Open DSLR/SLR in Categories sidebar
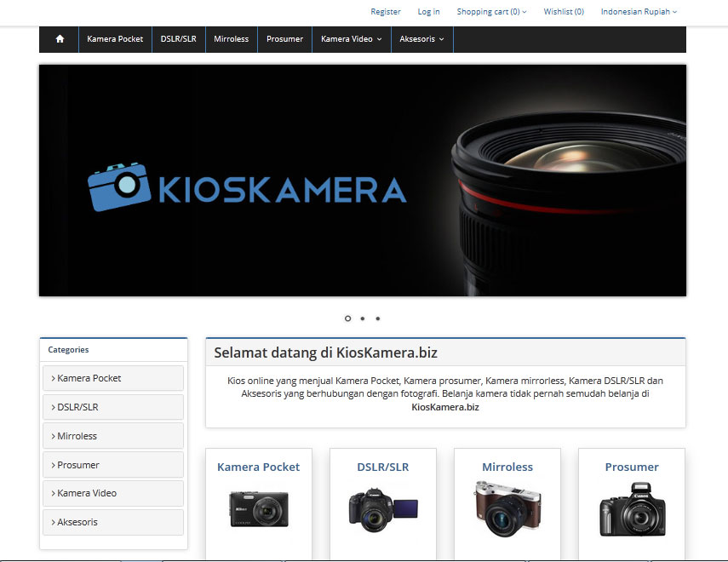 [113, 407]
